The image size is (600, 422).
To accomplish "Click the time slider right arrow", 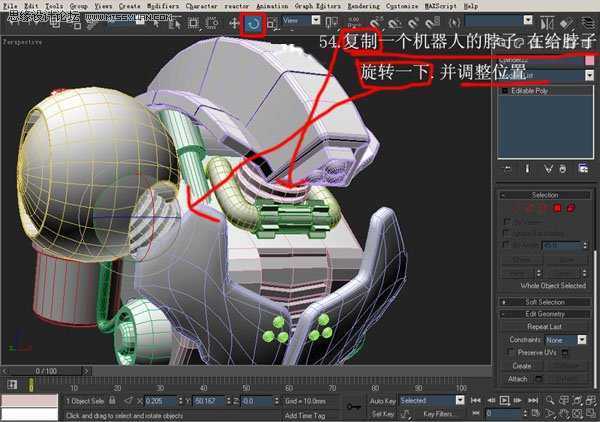I will point(86,371).
